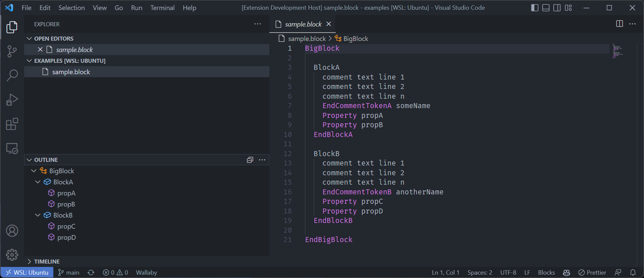Open the Manage settings gear
Screen dimensions: 644x278
(12, 255)
